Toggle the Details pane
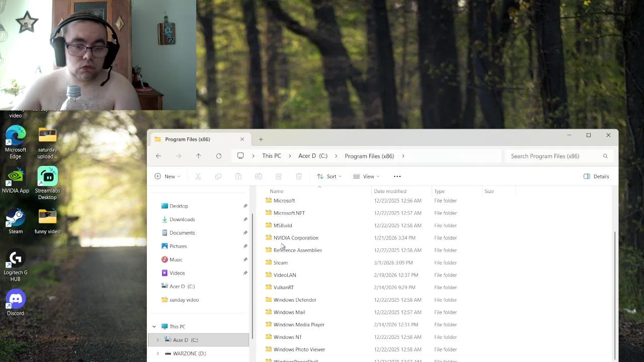The image size is (644, 362). [596, 176]
